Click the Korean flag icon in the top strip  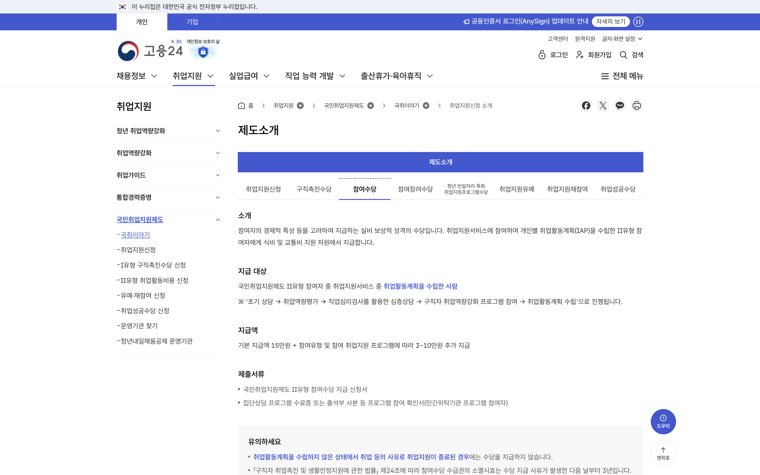pyautogui.click(x=122, y=7)
